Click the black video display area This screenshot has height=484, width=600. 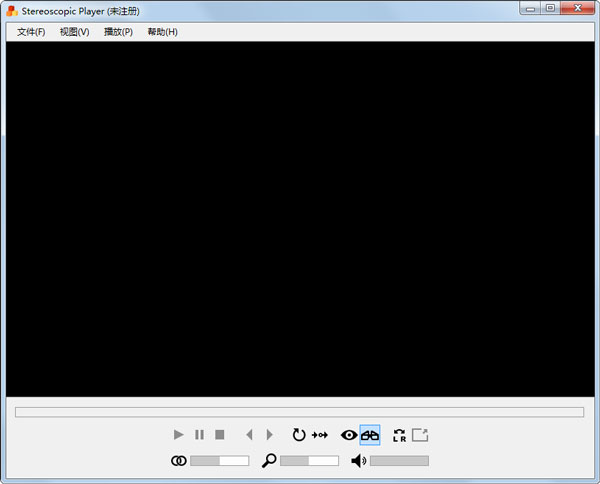tap(300, 219)
